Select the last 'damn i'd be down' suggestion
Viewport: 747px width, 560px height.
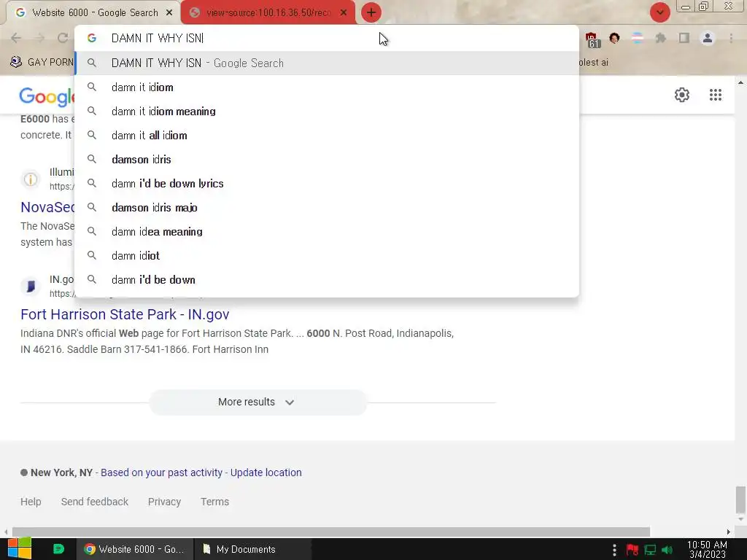click(328, 279)
